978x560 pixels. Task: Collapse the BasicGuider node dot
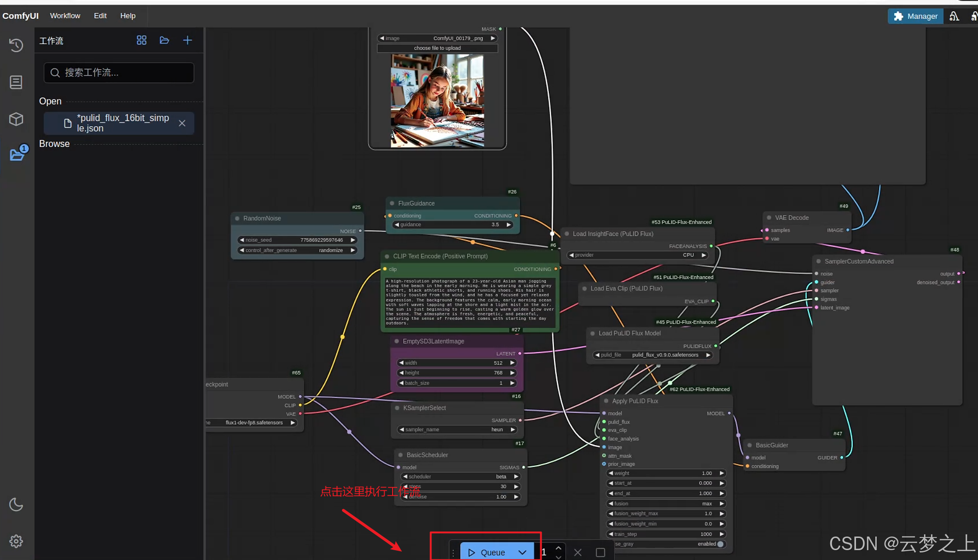coord(750,446)
